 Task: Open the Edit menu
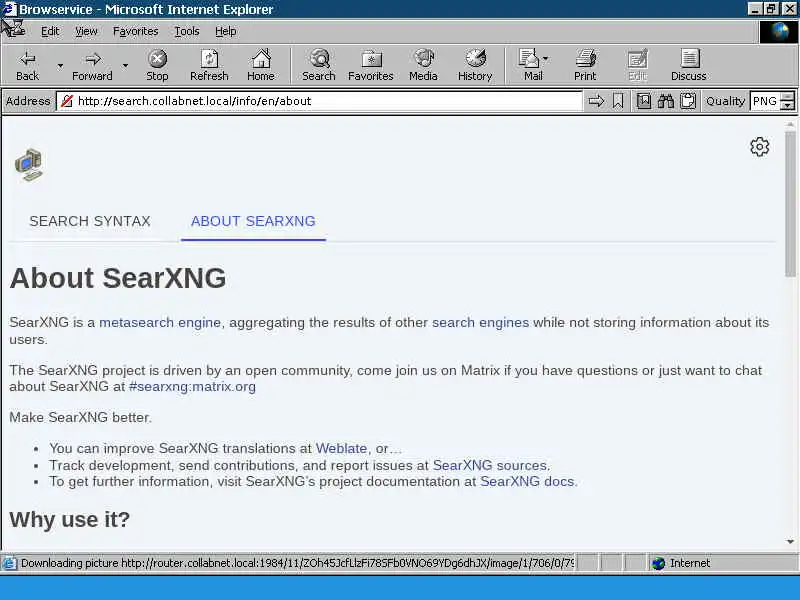tap(50, 32)
